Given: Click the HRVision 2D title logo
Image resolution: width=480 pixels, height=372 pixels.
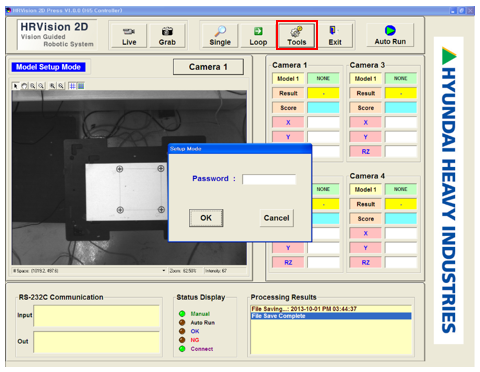Looking at the screenshot, I should point(57,35).
